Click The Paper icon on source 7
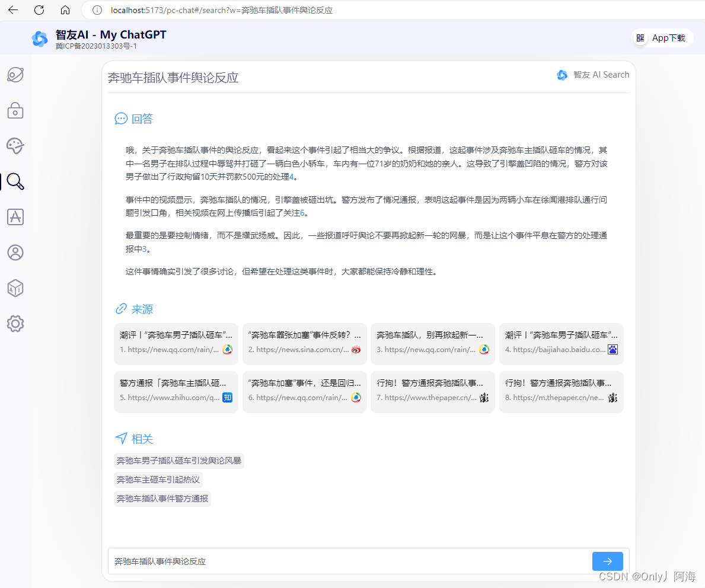The height and width of the screenshot is (588, 705). tap(484, 397)
